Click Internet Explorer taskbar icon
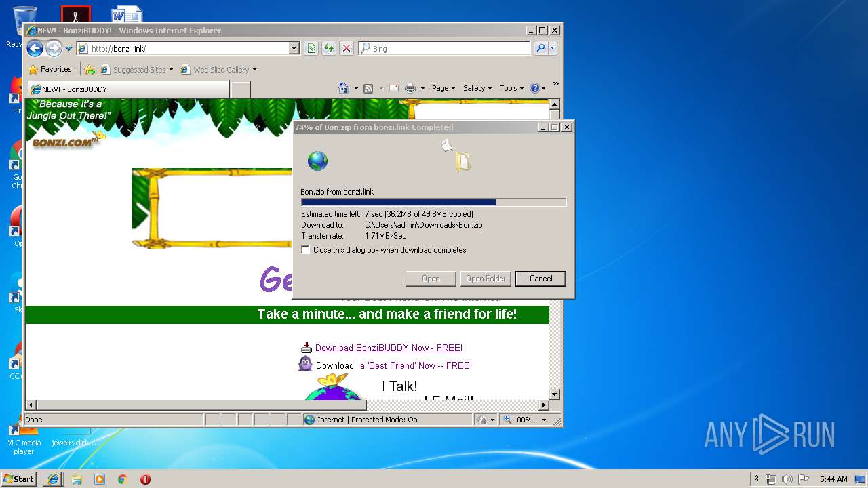 54,479
